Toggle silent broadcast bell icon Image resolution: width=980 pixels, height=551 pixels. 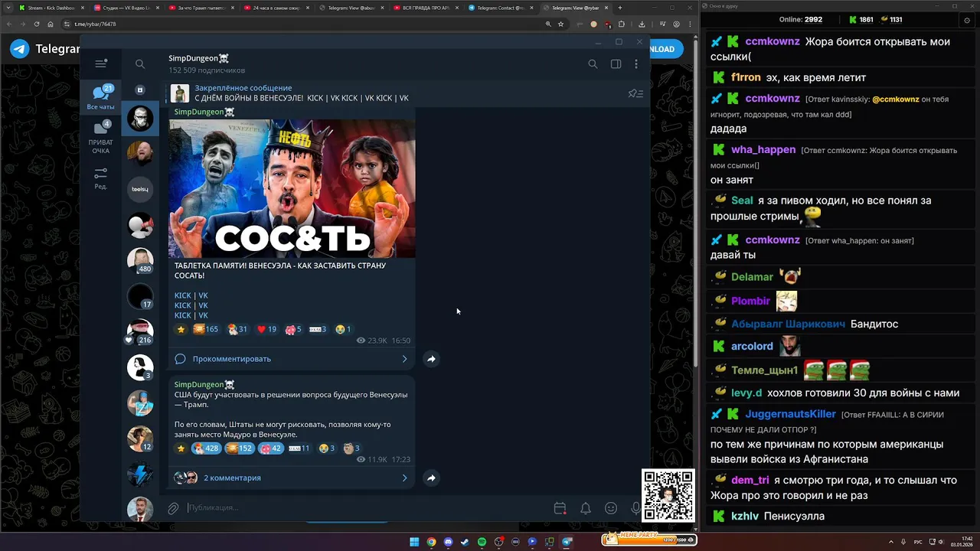coord(585,508)
